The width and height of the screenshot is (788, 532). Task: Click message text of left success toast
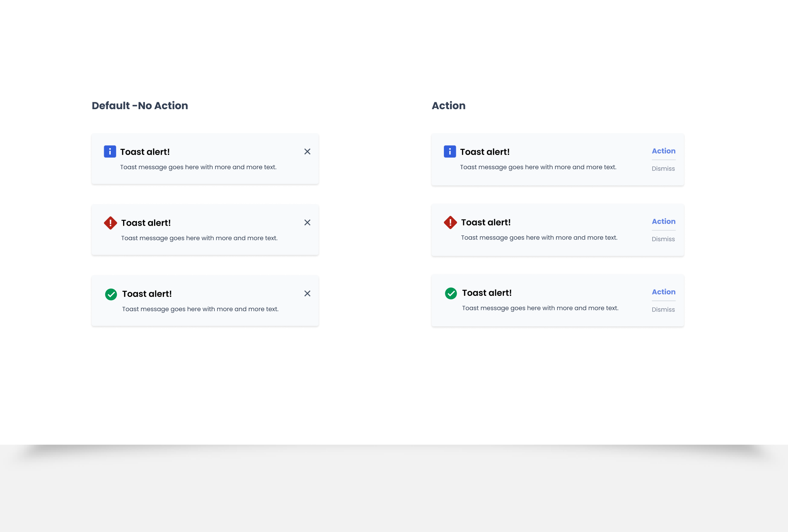(200, 309)
